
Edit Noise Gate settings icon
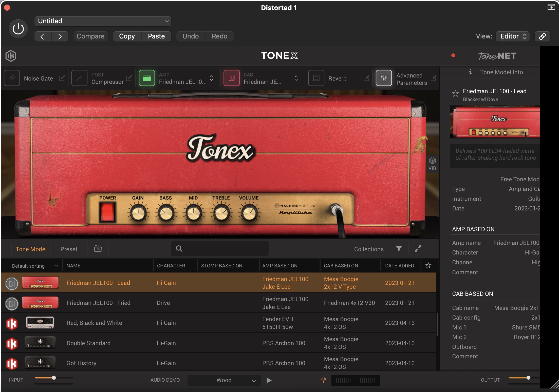(x=62, y=78)
